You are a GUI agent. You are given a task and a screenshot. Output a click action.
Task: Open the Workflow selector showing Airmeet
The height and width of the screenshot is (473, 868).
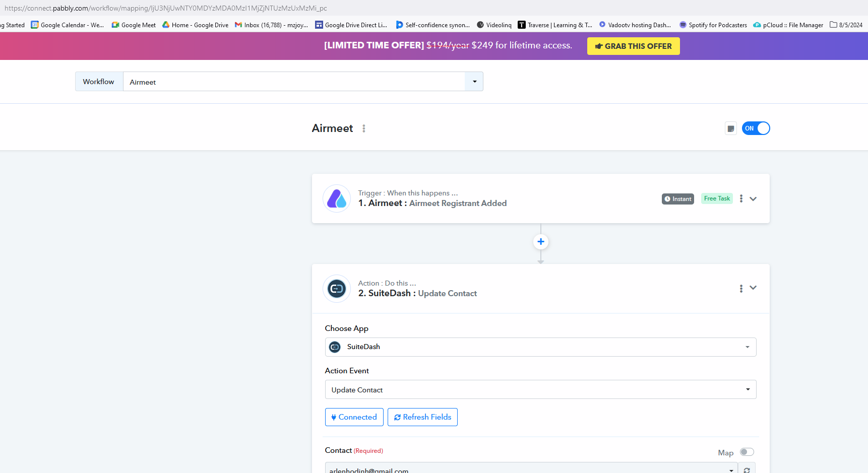coord(303,82)
